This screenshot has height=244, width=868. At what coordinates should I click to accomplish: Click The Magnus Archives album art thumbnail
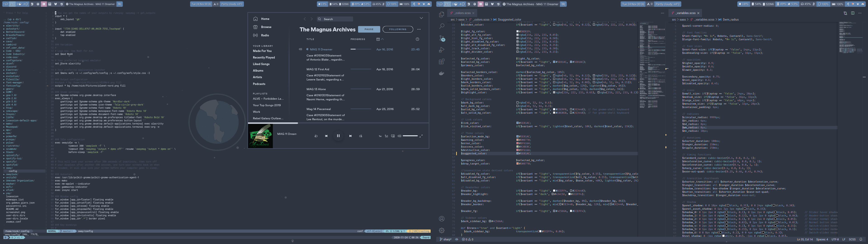coord(260,136)
